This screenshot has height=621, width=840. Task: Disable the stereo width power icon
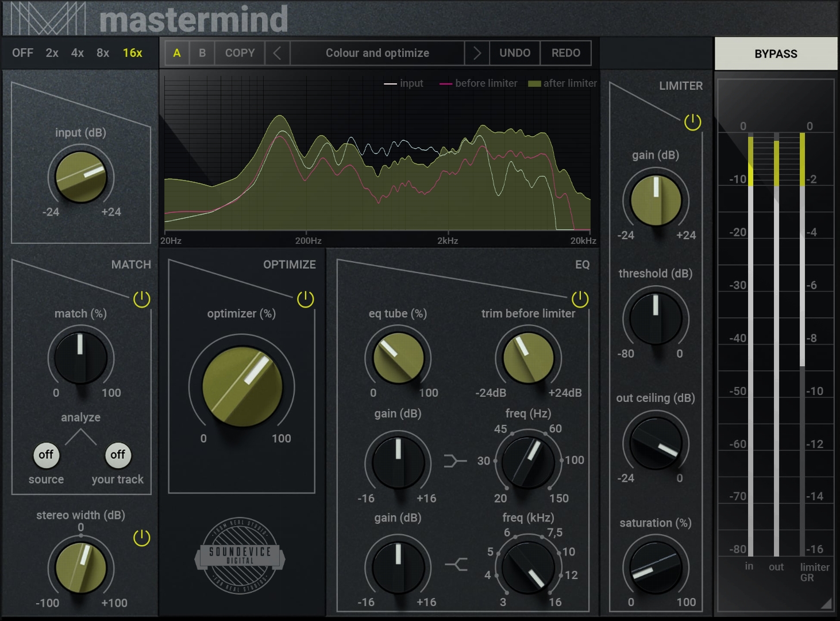point(141,539)
